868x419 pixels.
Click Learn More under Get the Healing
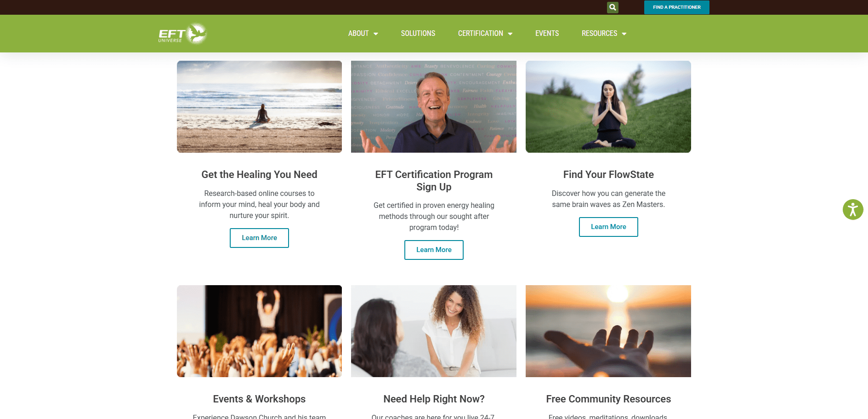(x=259, y=238)
